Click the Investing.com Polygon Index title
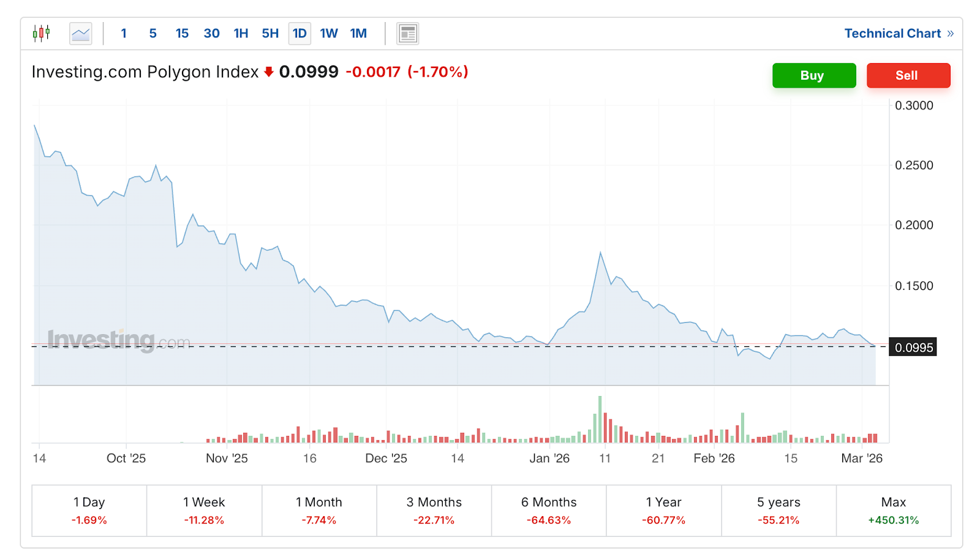The height and width of the screenshot is (559, 980). point(145,72)
